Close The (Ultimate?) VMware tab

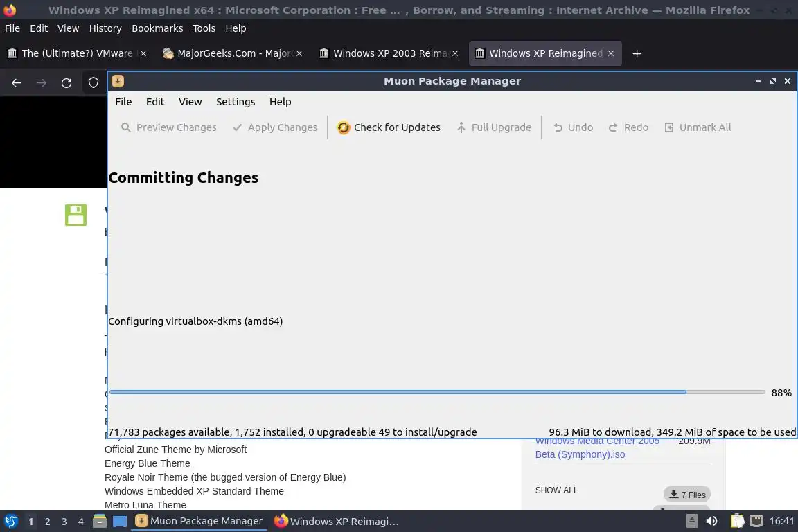pos(143,53)
